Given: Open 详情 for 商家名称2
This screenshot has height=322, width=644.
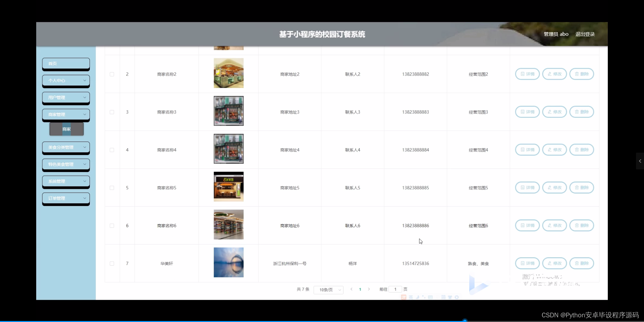Looking at the screenshot, I should pyautogui.click(x=527, y=74).
